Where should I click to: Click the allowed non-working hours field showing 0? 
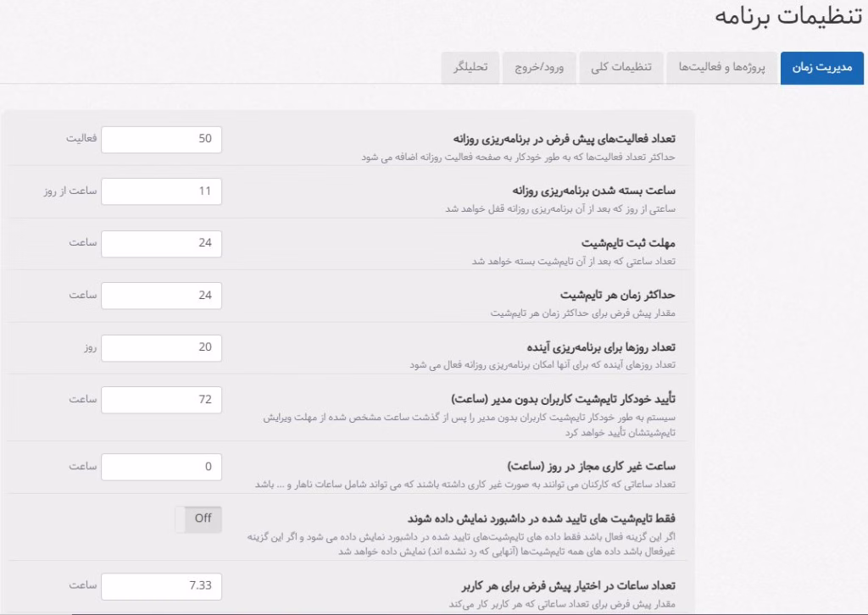pyautogui.click(x=161, y=466)
